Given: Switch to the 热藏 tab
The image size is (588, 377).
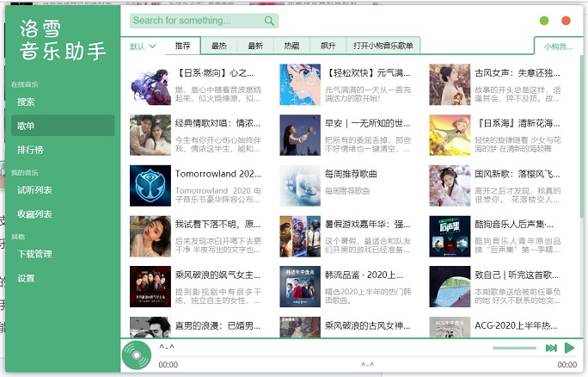Looking at the screenshot, I should click(x=291, y=46).
